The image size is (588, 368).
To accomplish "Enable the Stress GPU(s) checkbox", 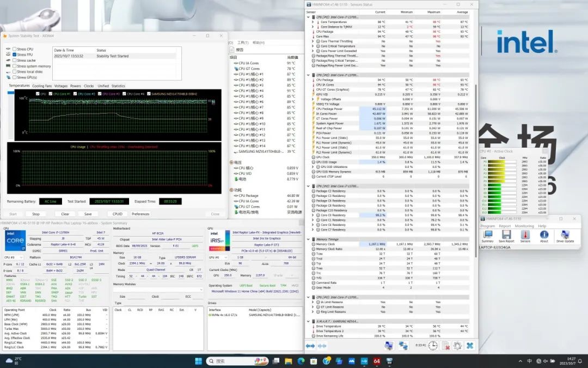I will tap(15, 77).
